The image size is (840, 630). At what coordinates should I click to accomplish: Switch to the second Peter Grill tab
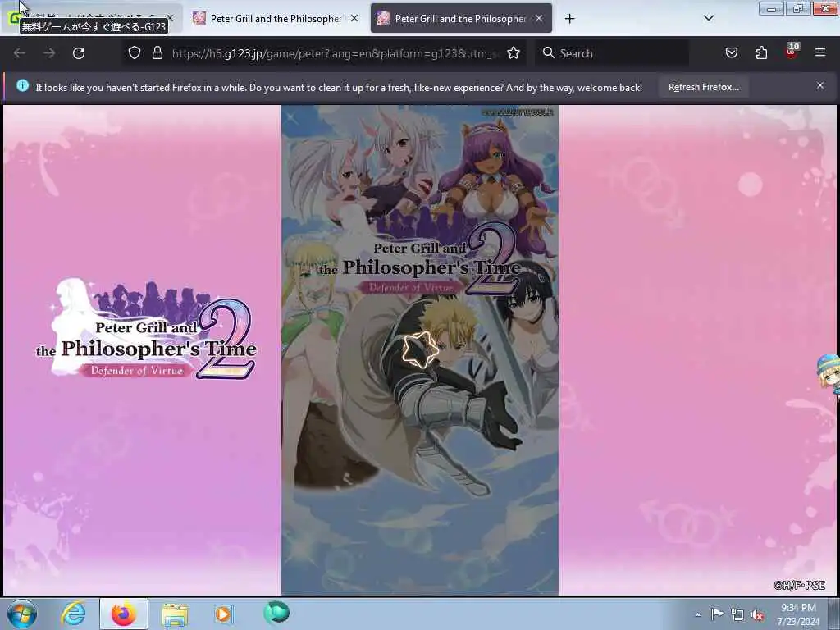pyautogui.click(x=276, y=18)
